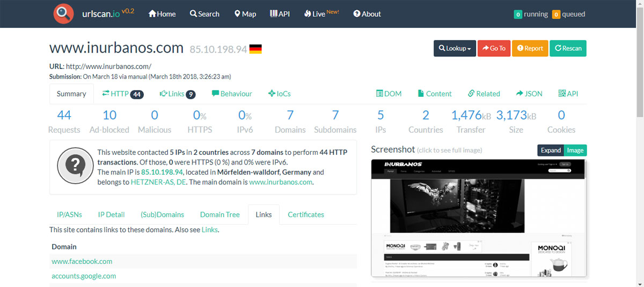Open the Home navigation link

162,14
